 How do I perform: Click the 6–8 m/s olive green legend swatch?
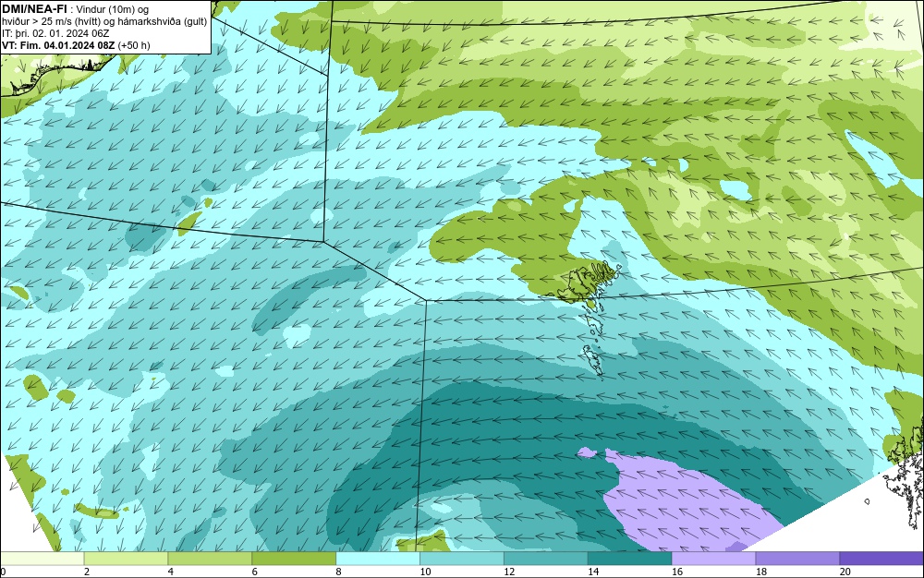294,558
